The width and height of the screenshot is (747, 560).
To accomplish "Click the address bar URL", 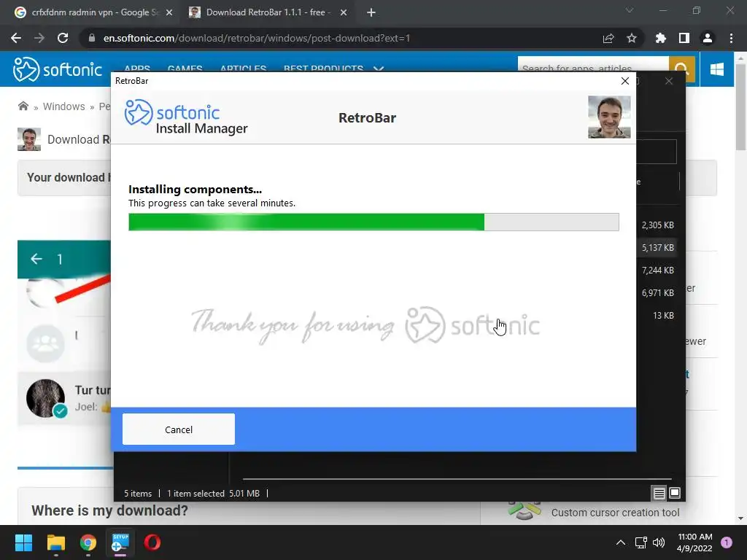I will click(256, 38).
